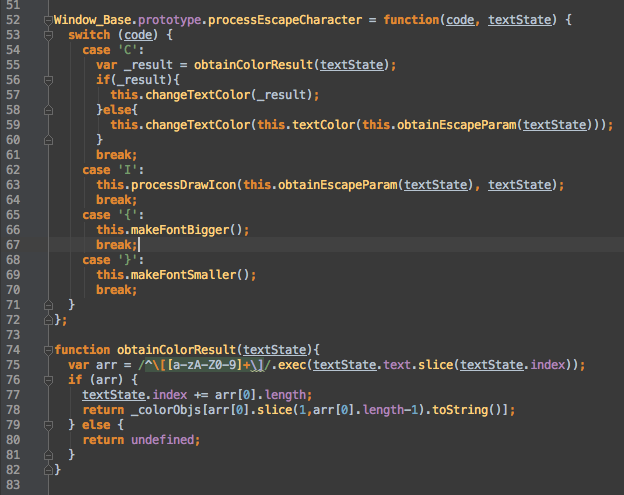Image resolution: width=624 pixels, height=495 pixels.
Task: Click makeFontBigger on line 66
Action: pyautogui.click(x=180, y=230)
